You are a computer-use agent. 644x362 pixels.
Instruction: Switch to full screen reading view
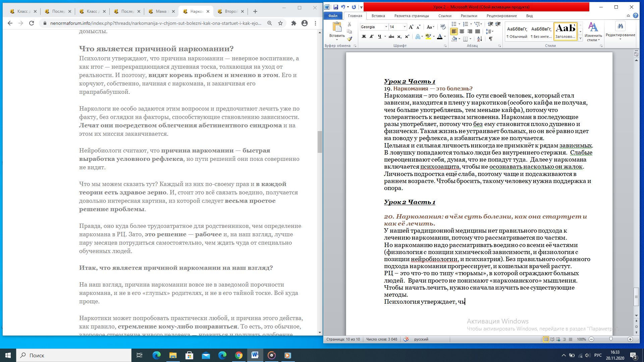point(552,339)
